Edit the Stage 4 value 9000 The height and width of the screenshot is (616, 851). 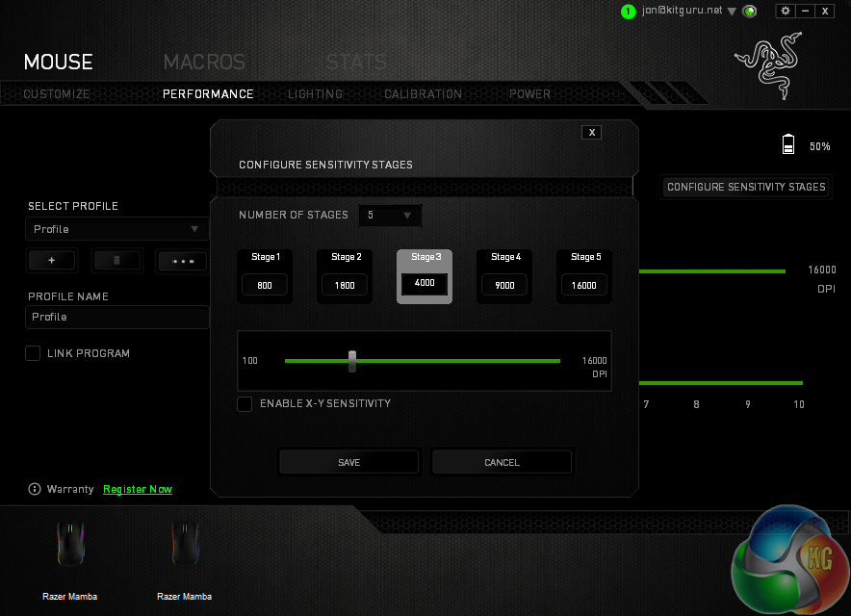point(504,285)
